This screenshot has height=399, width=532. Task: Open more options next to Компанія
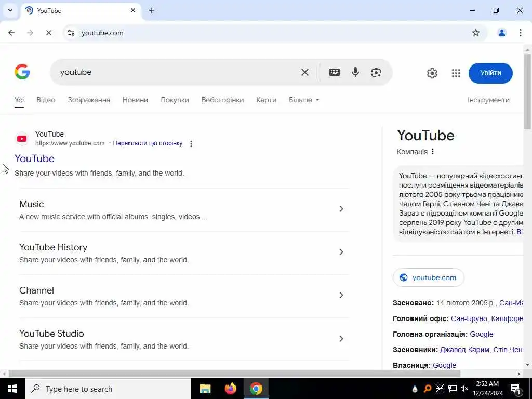(x=433, y=151)
